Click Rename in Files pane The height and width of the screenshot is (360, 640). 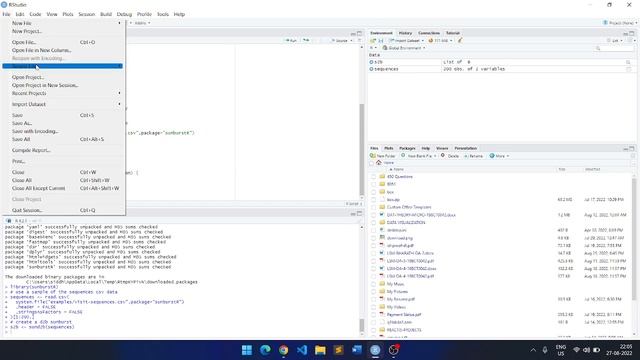(473, 156)
